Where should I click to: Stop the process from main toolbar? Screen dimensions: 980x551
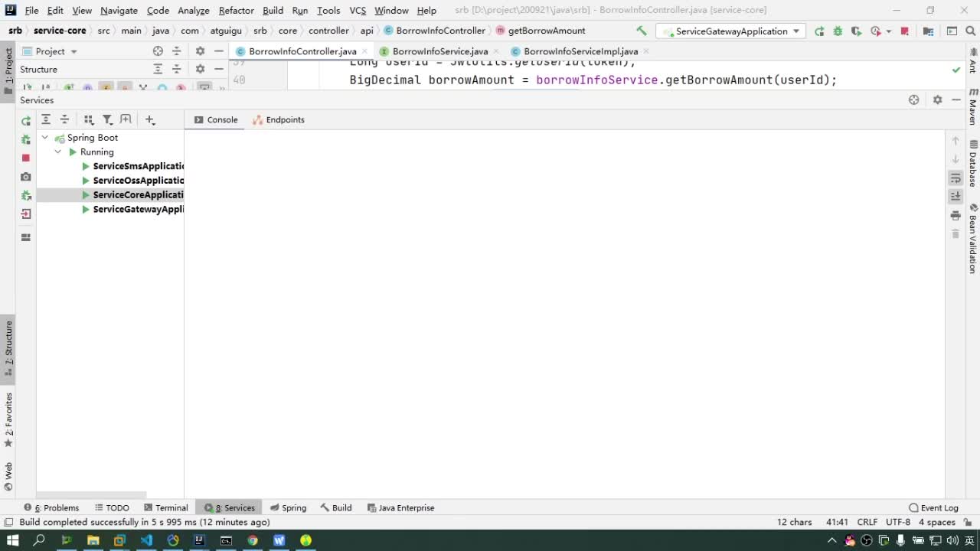click(x=905, y=31)
